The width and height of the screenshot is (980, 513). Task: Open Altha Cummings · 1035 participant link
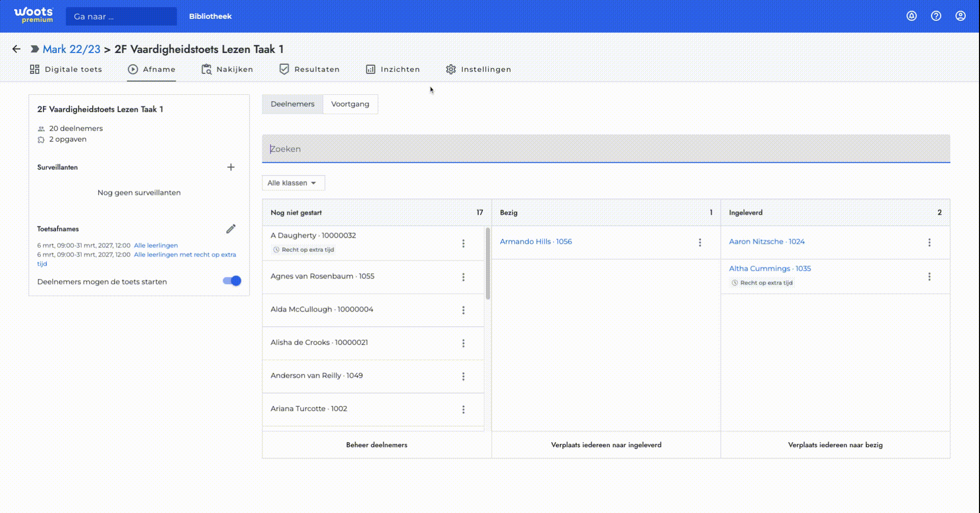tap(770, 269)
